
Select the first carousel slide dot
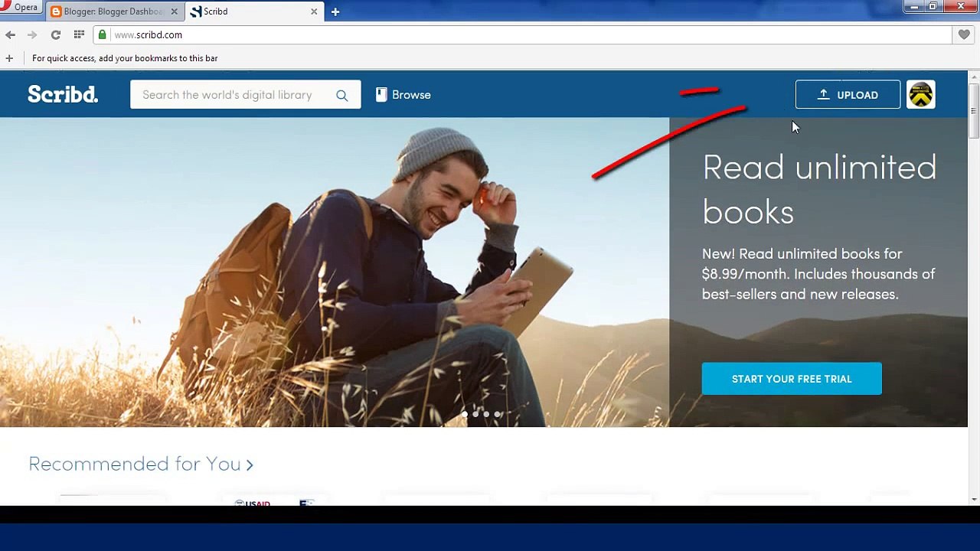tap(465, 414)
